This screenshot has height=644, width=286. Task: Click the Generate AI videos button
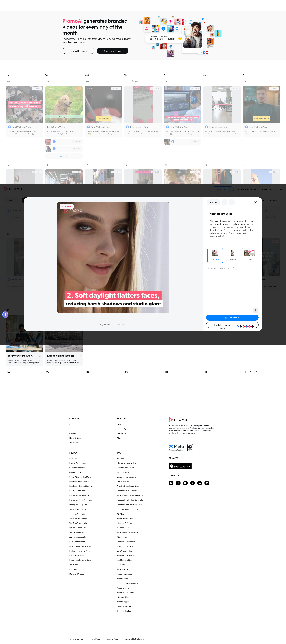[112, 51]
